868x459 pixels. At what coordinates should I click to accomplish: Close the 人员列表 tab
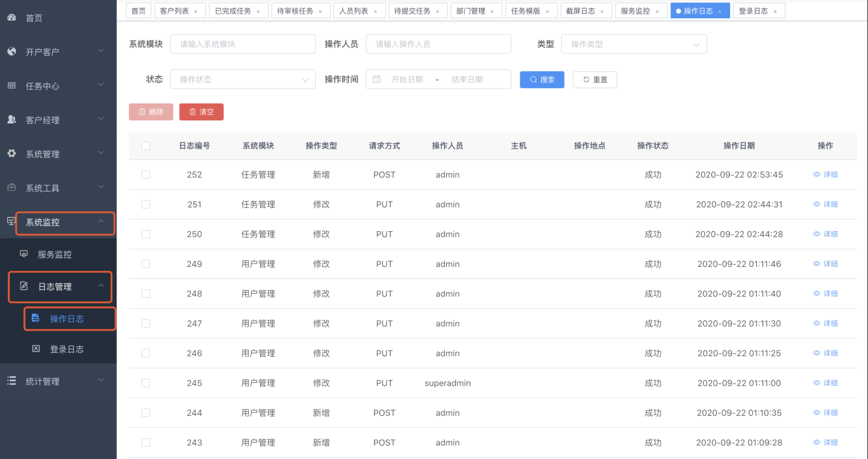[x=375, y=11]
